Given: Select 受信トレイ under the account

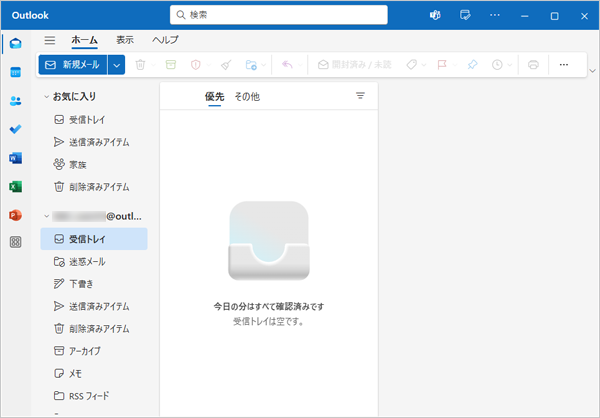Looking at the screenshot, I should pos(94,239).
